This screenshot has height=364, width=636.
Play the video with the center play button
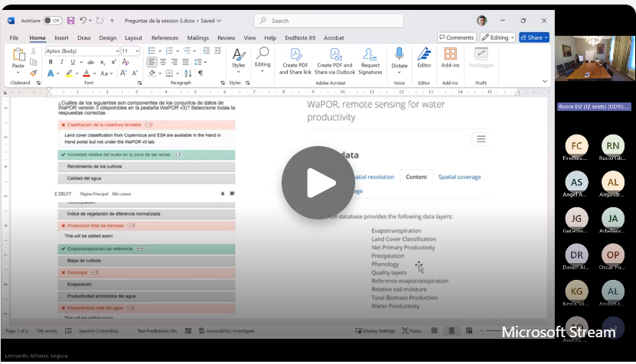[318, 182]
